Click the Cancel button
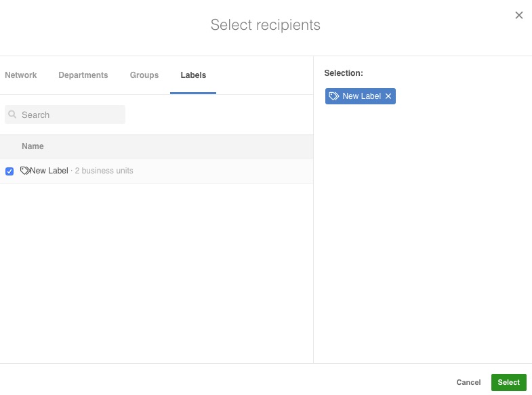The width and height of the screenshot is (532, 395). tap(468, 382)
